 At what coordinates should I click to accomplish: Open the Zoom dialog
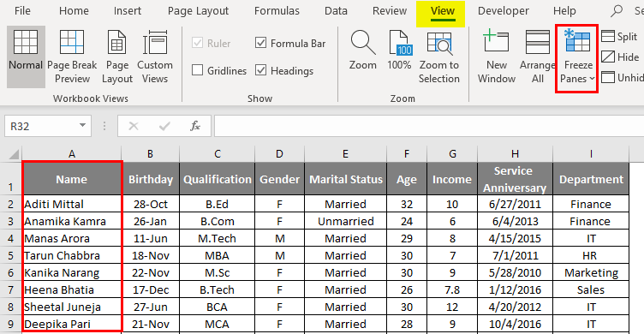pos(362,51)
